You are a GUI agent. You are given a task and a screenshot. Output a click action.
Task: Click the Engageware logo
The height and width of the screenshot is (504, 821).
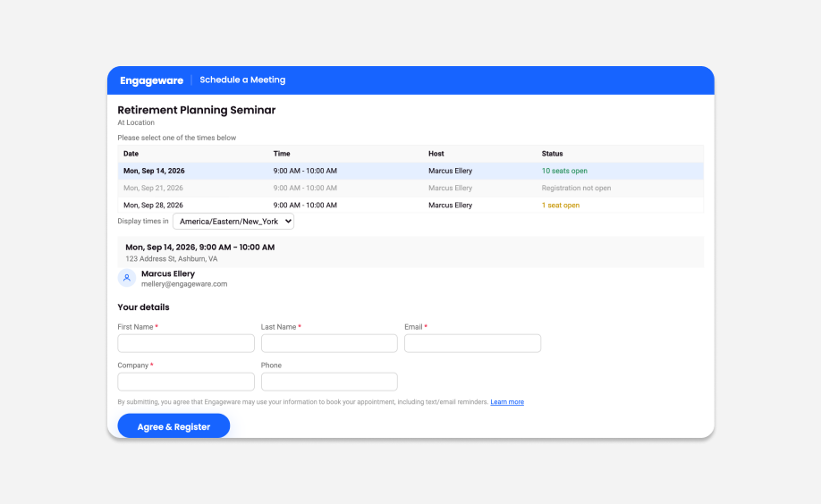[x=151, y=80]
